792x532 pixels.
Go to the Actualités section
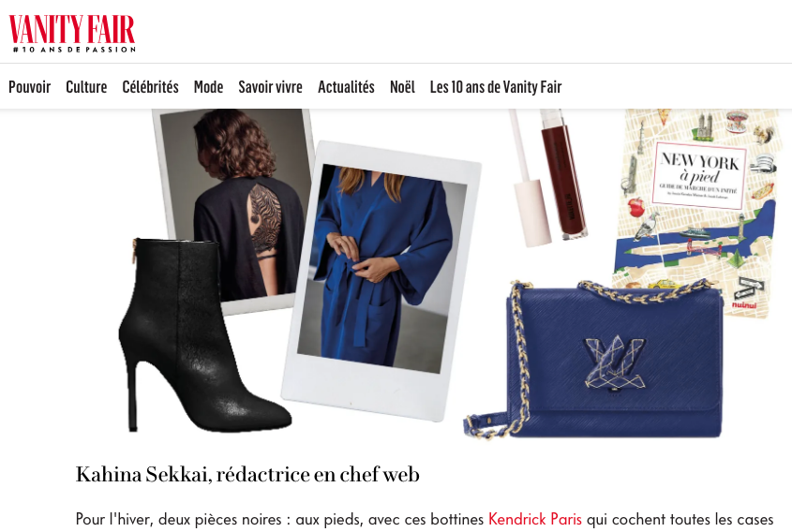[x=346, y=87]
